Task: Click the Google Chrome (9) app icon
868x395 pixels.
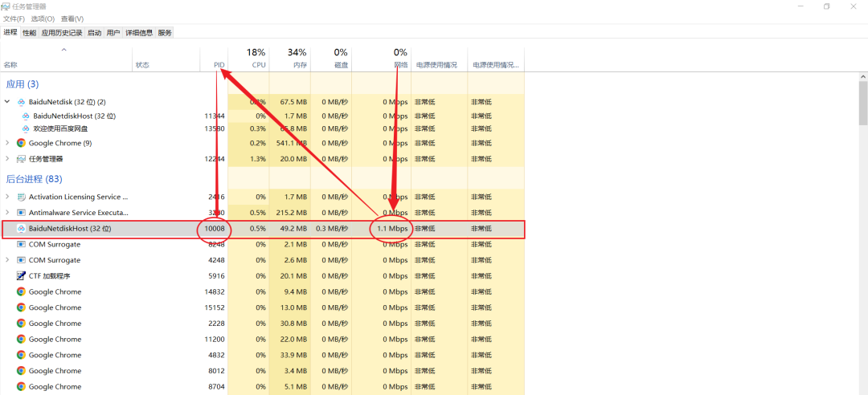Action: (21, 143)
